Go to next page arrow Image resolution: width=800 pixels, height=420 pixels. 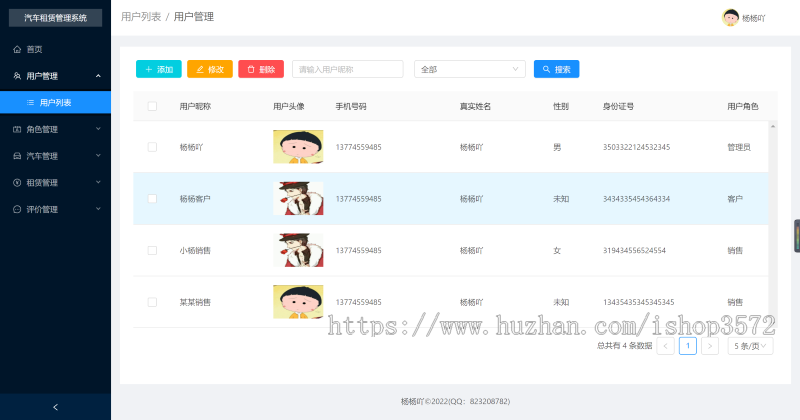(x=710, y=346)
